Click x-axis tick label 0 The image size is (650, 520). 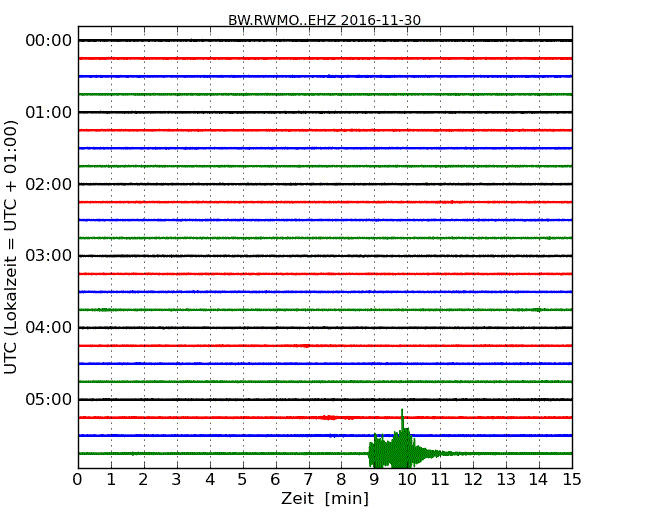78,480
